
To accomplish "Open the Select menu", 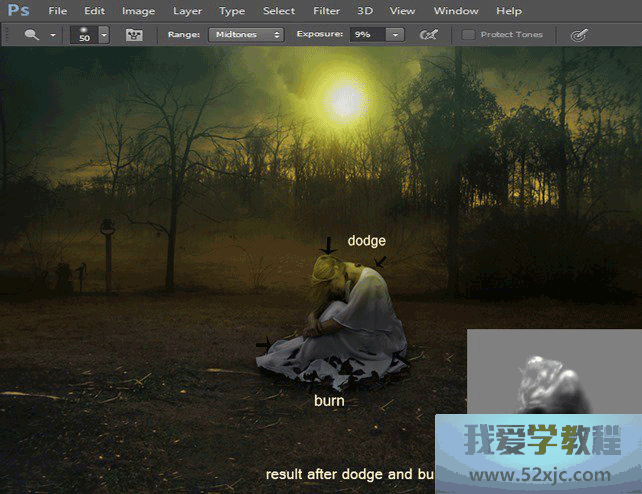I will pos(279,11).
